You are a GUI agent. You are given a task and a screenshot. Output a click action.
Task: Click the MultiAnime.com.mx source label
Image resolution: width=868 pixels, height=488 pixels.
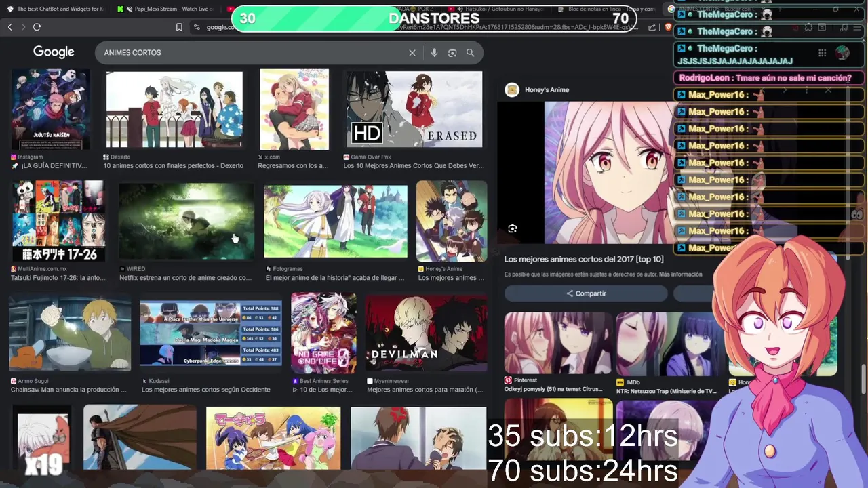click(42, 269)
